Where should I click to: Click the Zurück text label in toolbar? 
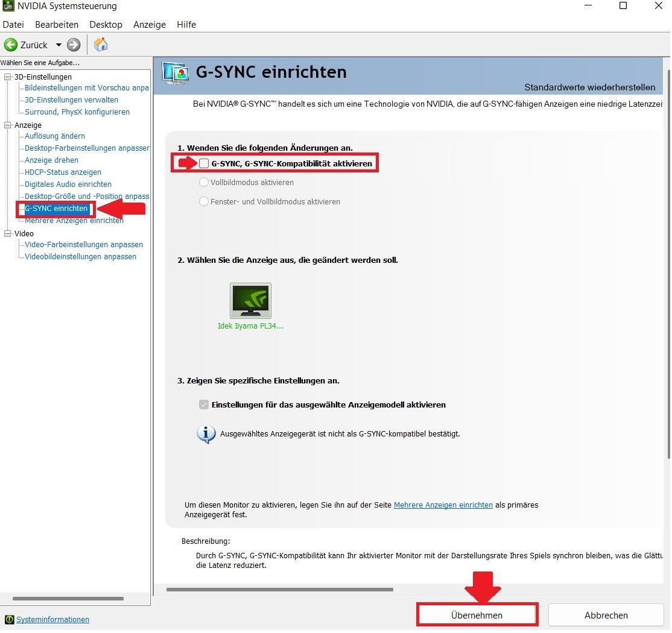(34, 45)
